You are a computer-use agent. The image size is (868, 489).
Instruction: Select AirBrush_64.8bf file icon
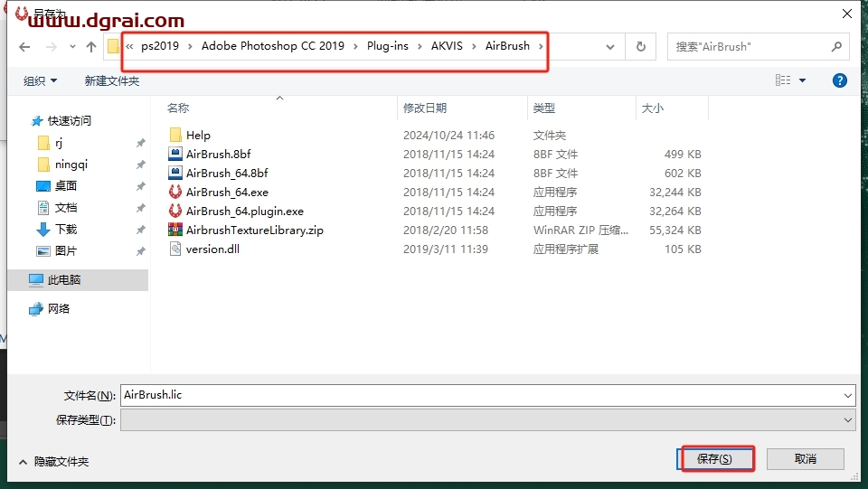tap(175, 173)
